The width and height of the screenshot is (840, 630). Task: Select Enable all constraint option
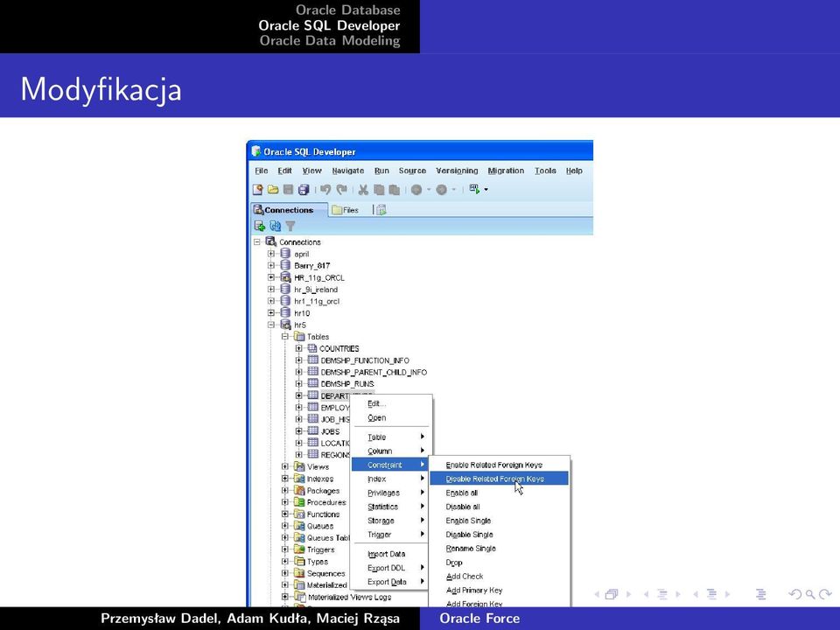pyautogui.click(x=462, y=493)
